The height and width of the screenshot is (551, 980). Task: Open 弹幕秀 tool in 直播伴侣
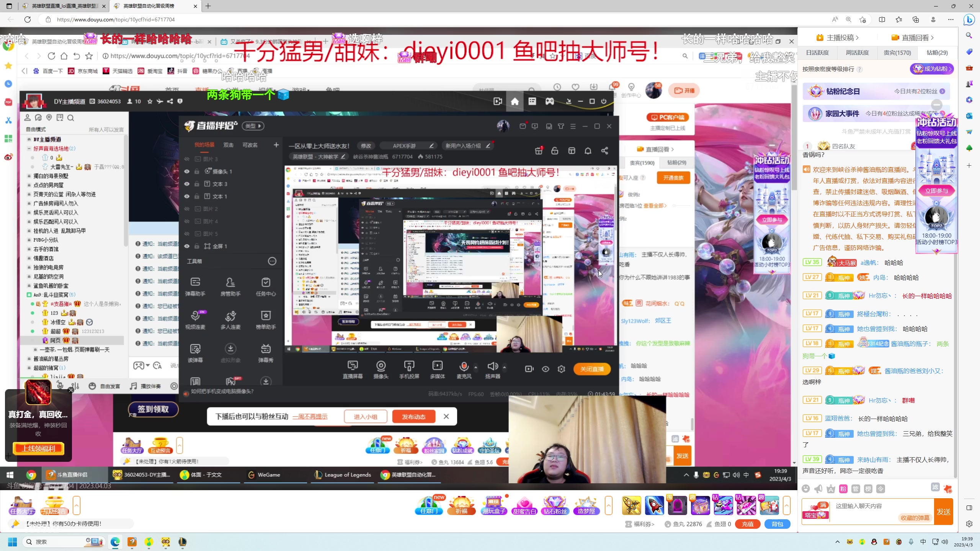(x=266, y=353)
